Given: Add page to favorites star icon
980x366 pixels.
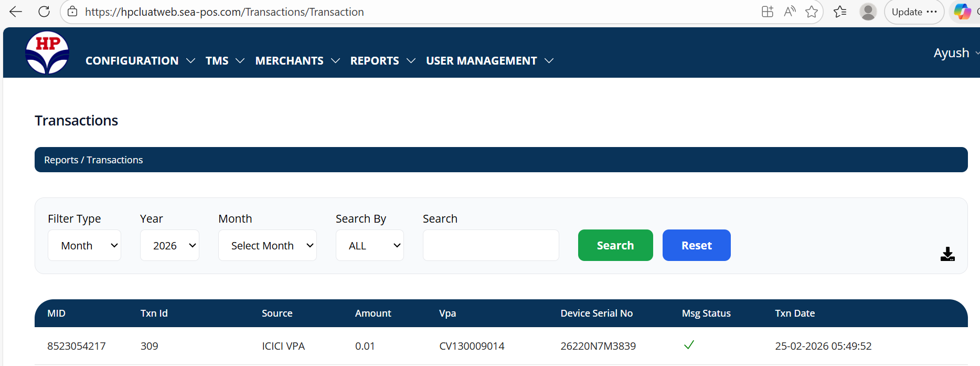Looking at the screenshot, I should point(812,12).
